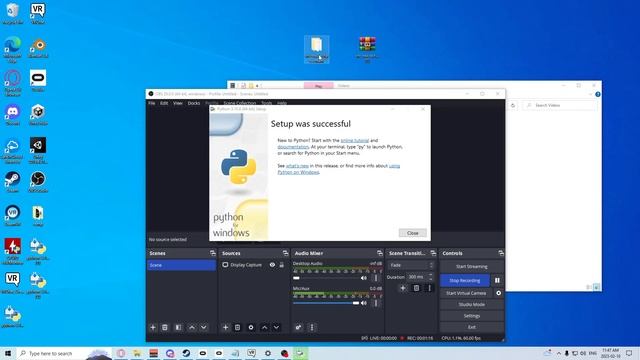
Task: Select Discord desktop shortcut
Action: coord(13,115)
